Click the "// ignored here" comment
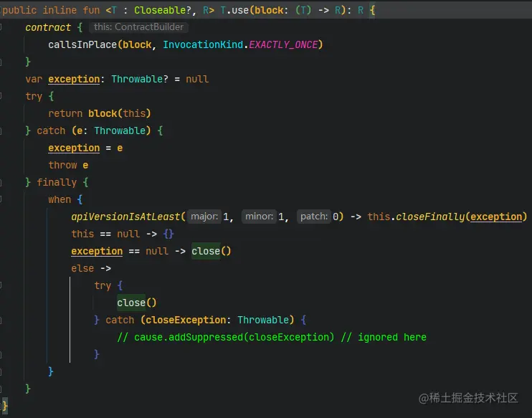The height and width of the screenshot is (418, 532). (384, 338)
